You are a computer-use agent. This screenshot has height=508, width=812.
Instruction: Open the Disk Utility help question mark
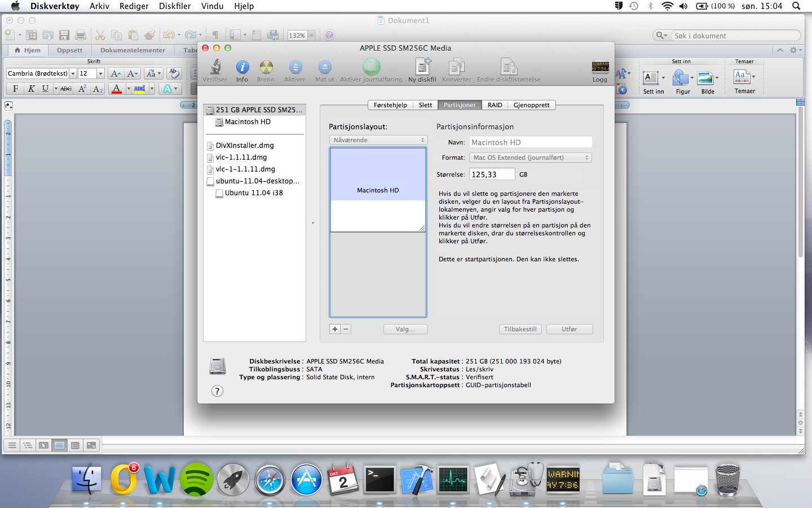pos(217,391)
